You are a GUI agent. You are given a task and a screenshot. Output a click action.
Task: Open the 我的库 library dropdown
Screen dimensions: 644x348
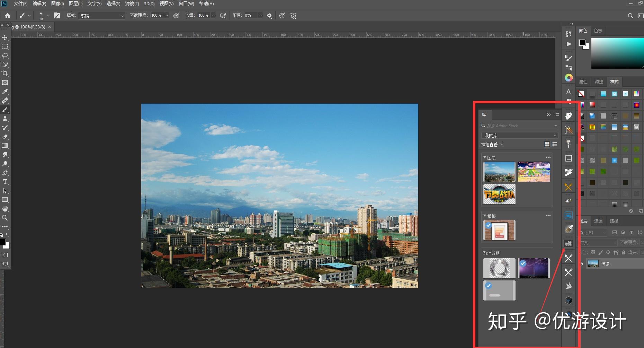tap(520, 136)
